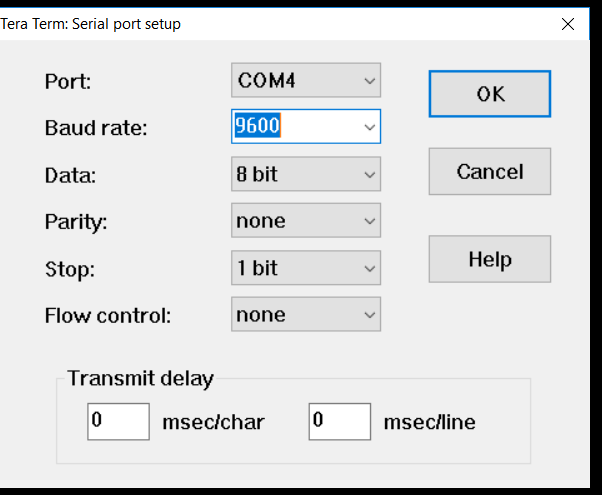Screen dimensions: 602x495
Task: Click the Baud rate text field showing 9600
Action: [295, 127]
